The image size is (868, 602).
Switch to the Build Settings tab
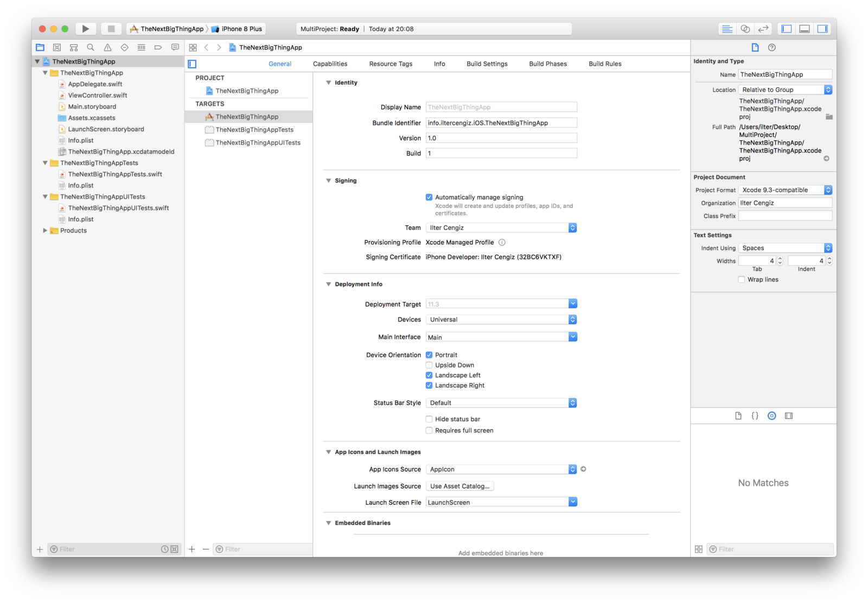(487, 64)
